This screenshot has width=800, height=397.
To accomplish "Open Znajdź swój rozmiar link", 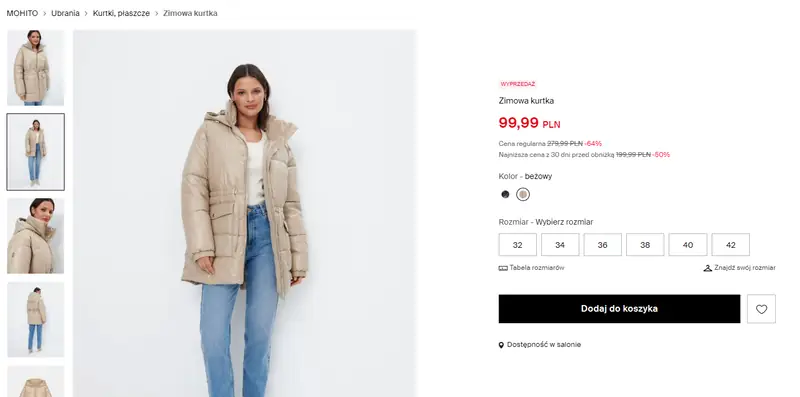I will point(745,268).
